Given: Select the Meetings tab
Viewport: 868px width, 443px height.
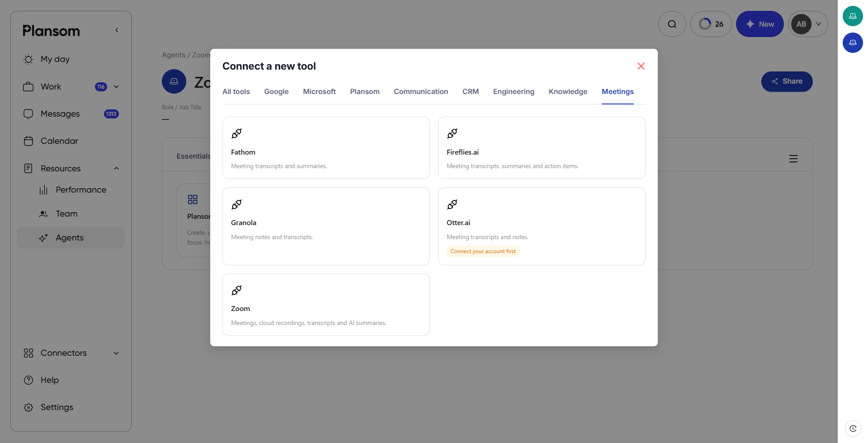Looking at the screenshot, I should coord(618,91).
